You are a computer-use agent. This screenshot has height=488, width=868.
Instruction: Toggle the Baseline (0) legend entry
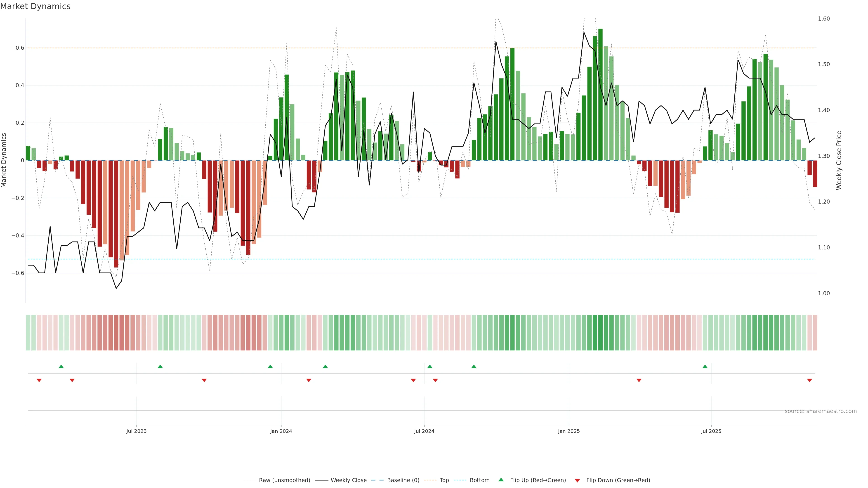403,480
